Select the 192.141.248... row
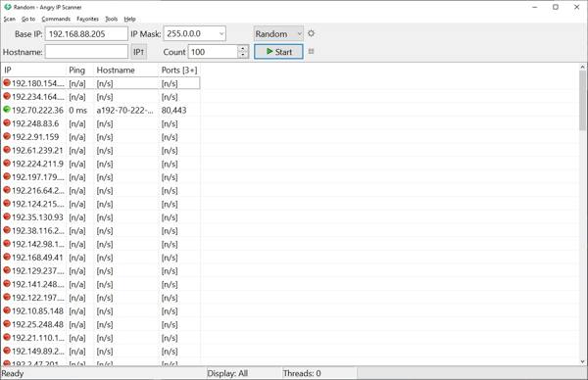This screenshot has width=588, height=380. pos(101,284)
